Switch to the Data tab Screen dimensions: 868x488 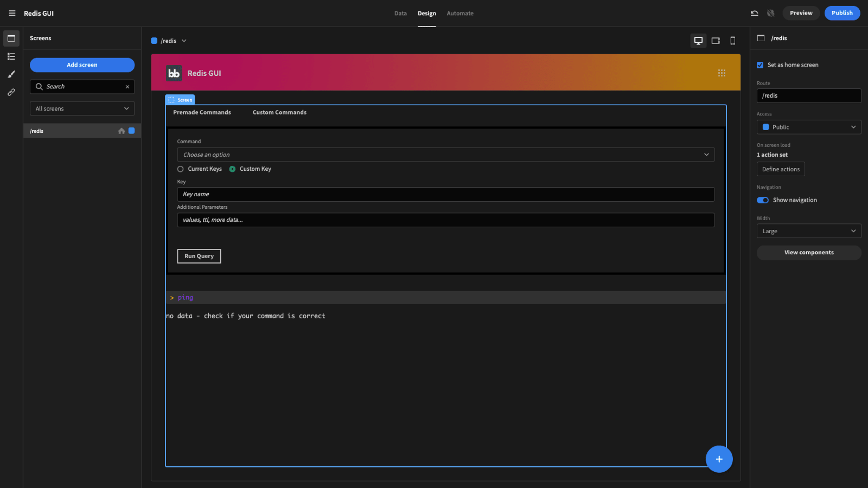(x=400, y=14)
